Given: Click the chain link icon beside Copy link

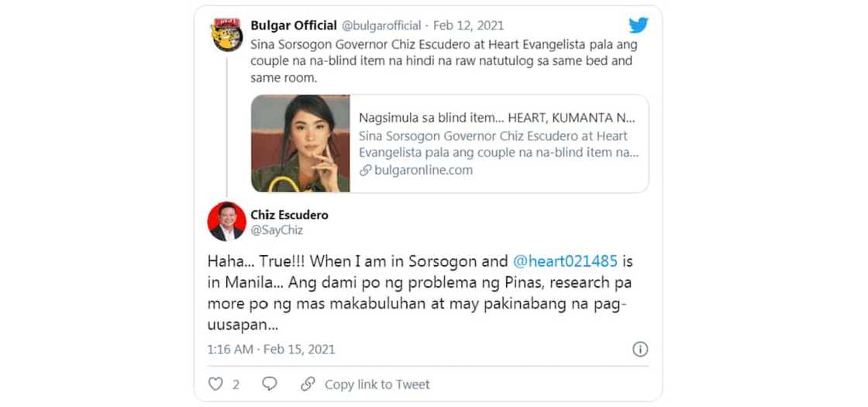Looking at the screenshot, I should click(x=308, y=384).
